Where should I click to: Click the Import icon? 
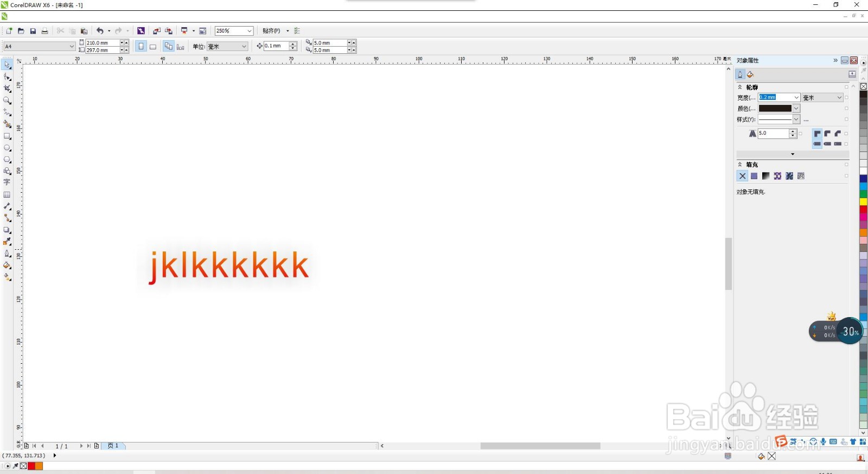(157, 31)
